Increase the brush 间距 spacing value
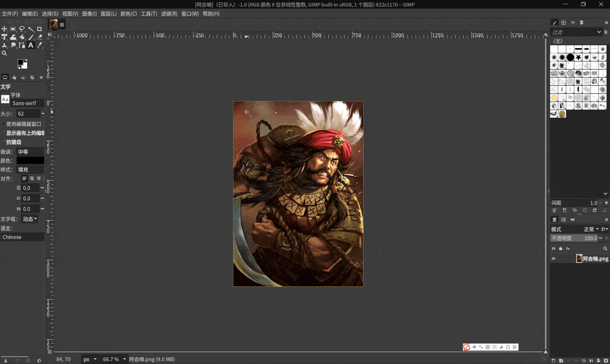Screen dimensions: 610x364 (606, 203)
